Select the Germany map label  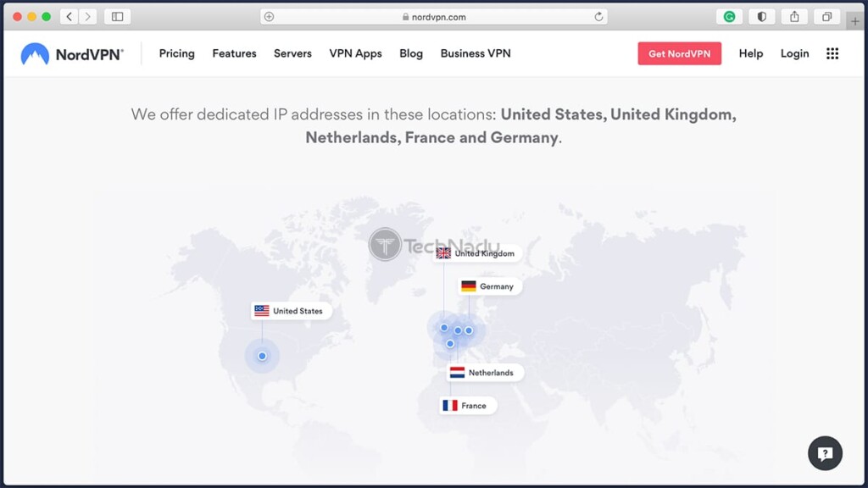[x=489, y=286]
